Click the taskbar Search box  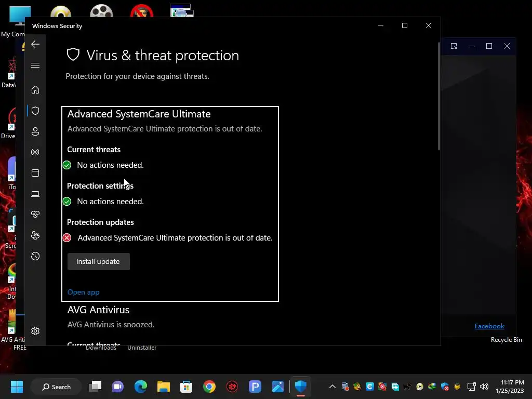pyautogui.click(x=56, y=387)
